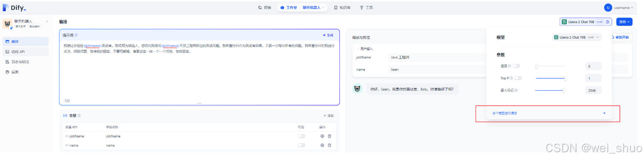Click the 132 character count badge
The height and width of the screenshot is (159, 644).
coord(67,101)
